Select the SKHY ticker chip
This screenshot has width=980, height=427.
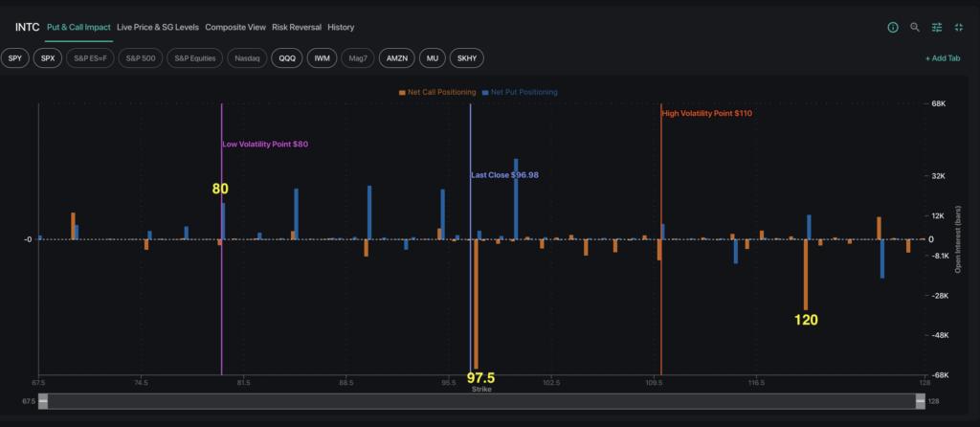466,58
